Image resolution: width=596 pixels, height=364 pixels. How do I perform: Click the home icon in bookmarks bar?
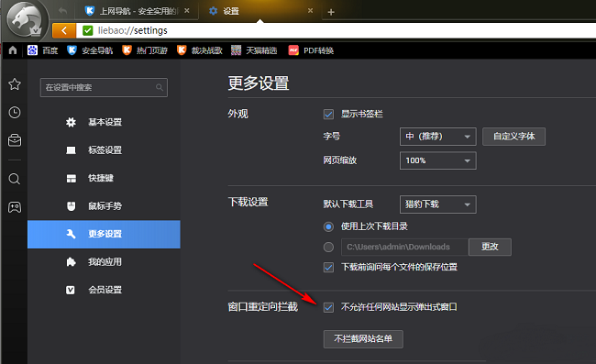coord(13,50)
